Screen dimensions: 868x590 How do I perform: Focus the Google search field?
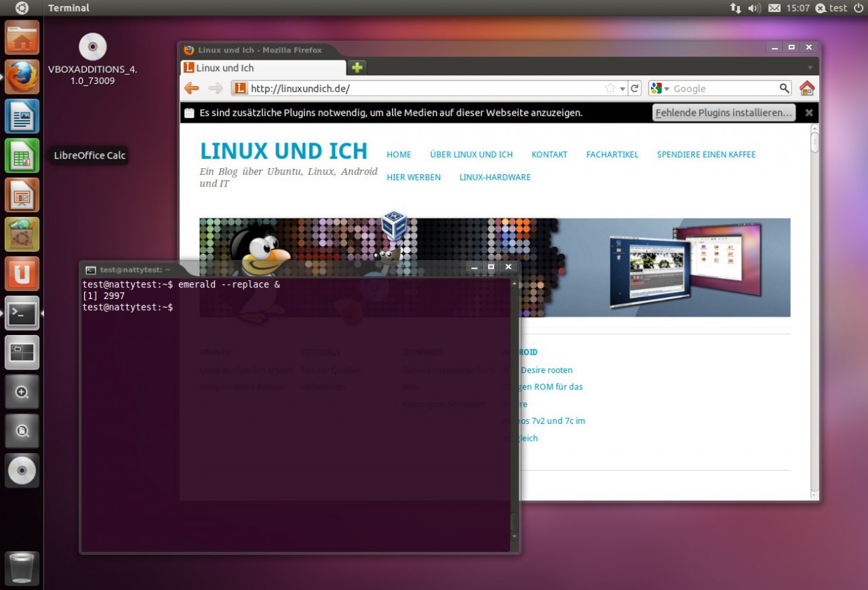coord(725,88)
